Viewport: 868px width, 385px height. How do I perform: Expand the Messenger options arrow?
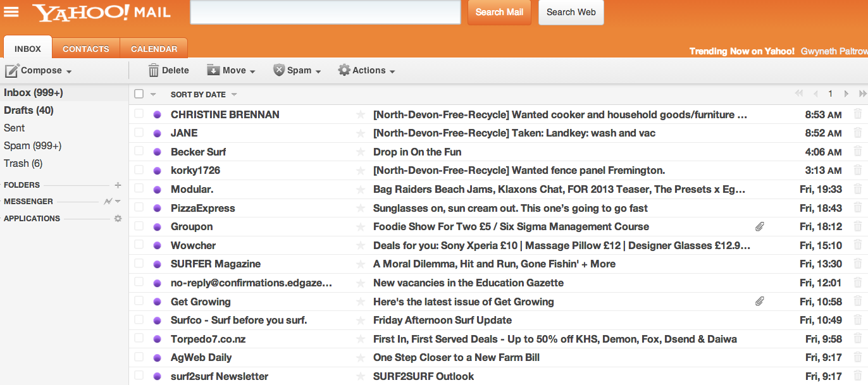click(118, 202)
